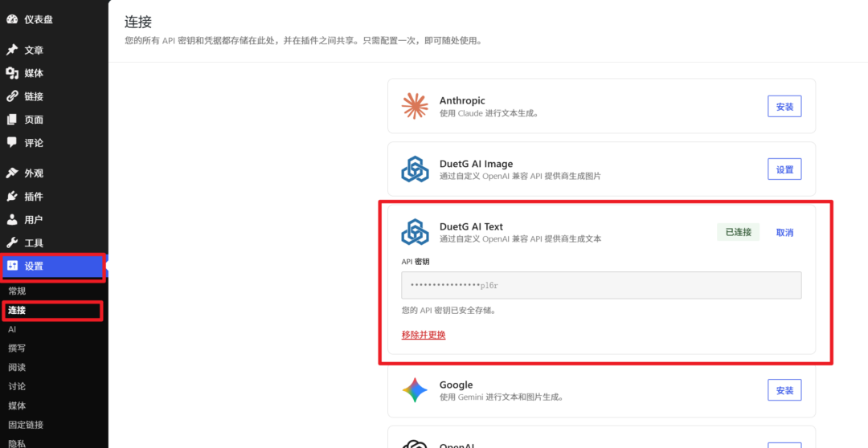868x448 pixels.
Task: Click text 您的 API 密钥已安全存储。
Action: (448, 310)
